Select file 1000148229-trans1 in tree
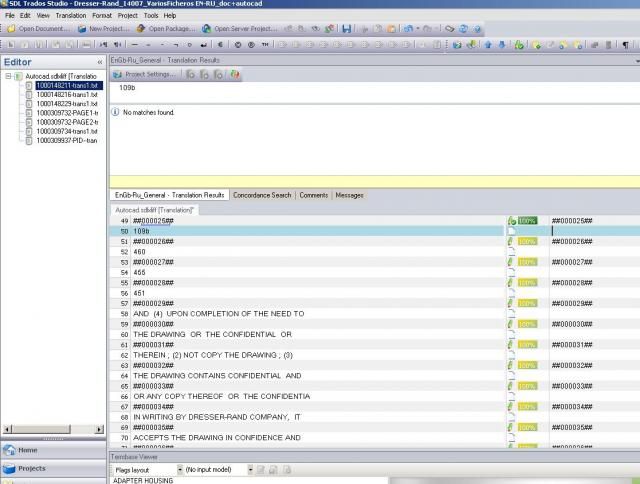This screenshot has height=484, width=640. [67, 104]
